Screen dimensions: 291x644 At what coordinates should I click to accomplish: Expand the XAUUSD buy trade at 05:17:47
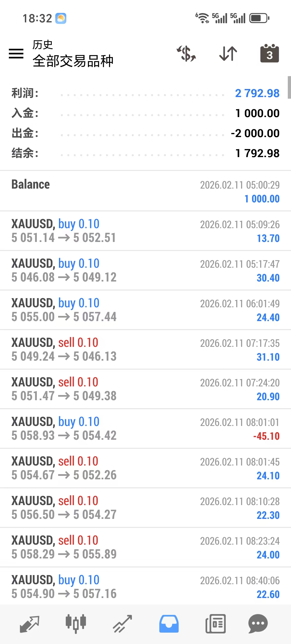coord(145,270)
